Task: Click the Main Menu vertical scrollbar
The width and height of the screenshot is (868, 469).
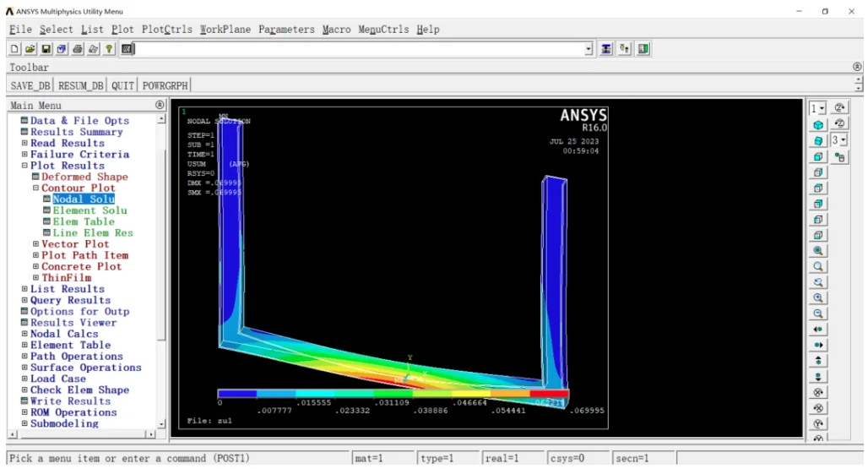Action: click(161, 271)
